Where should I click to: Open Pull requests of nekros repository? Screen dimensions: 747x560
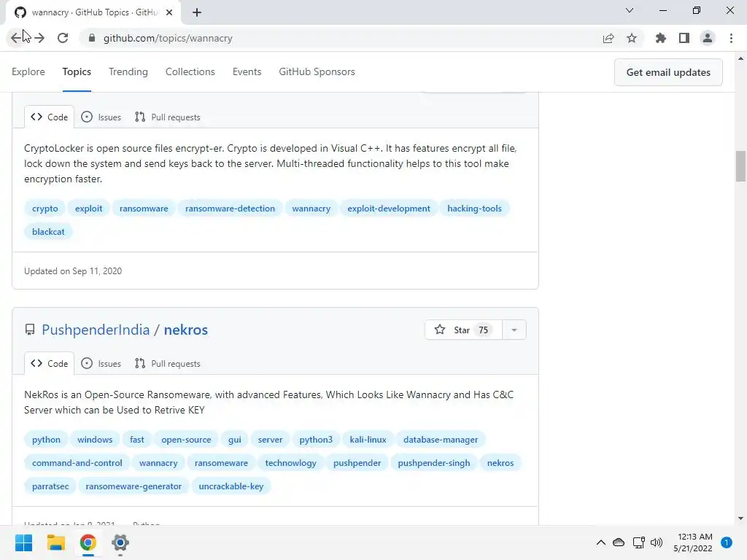pyautogui.click(x=168, y=364)
